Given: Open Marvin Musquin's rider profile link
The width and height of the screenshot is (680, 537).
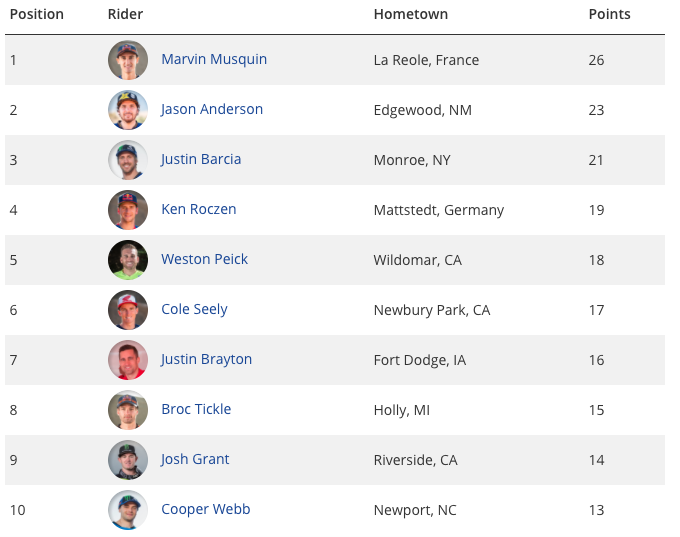Looking at the screenshot, I should (214, 59).
